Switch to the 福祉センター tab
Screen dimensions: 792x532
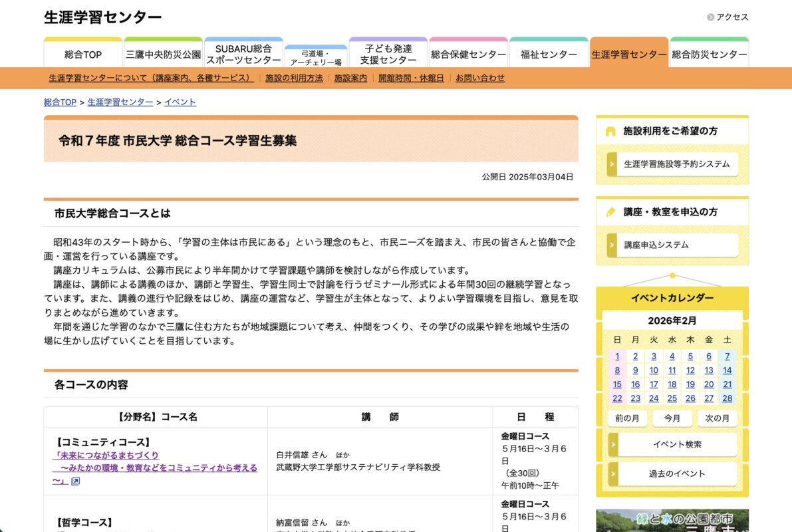point(549,55)
